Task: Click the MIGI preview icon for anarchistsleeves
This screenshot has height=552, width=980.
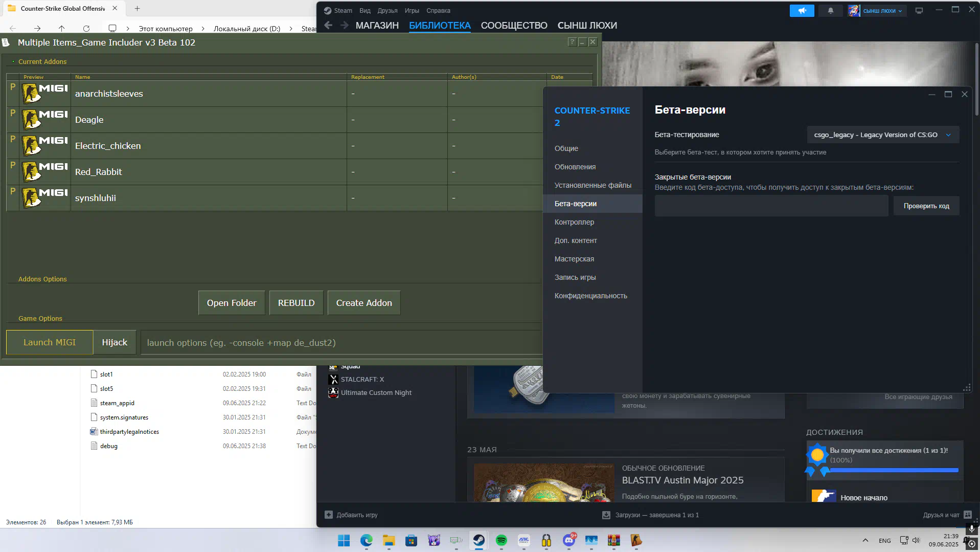Action: pos(45,94)
